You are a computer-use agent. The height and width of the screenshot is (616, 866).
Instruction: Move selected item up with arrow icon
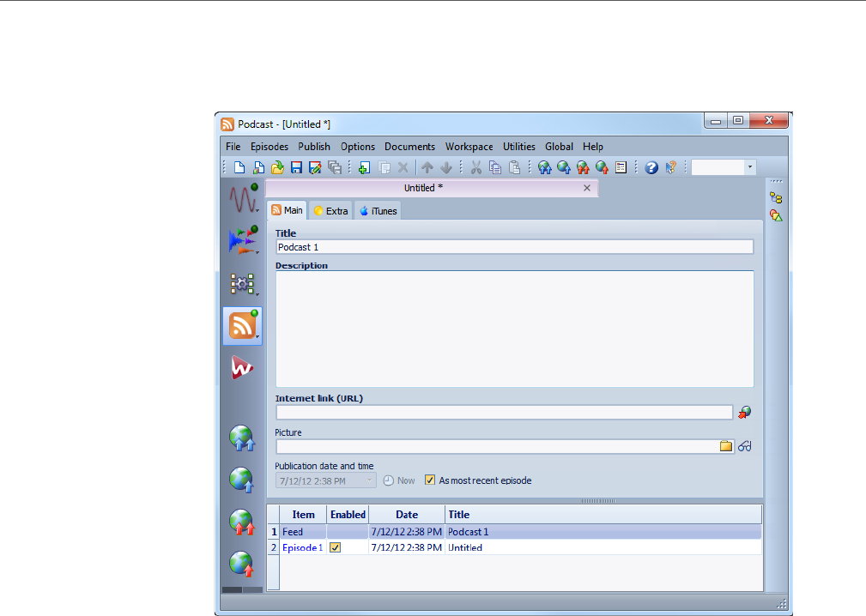coord(427,167)
